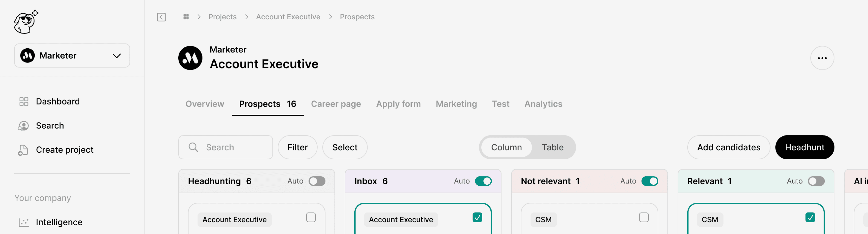Screen dimensions: 868x234
Task: Switch to the Analytics tab
Action: pos(543,104)
